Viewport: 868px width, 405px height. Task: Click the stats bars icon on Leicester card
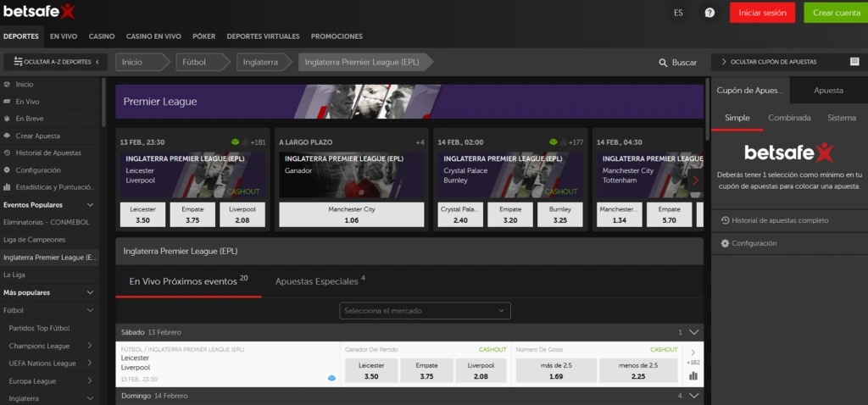click(245, 142)
